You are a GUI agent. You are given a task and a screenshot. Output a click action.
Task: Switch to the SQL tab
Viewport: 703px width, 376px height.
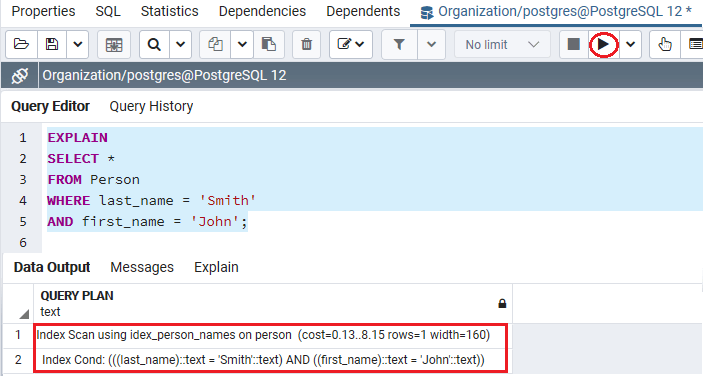[108, 11]
